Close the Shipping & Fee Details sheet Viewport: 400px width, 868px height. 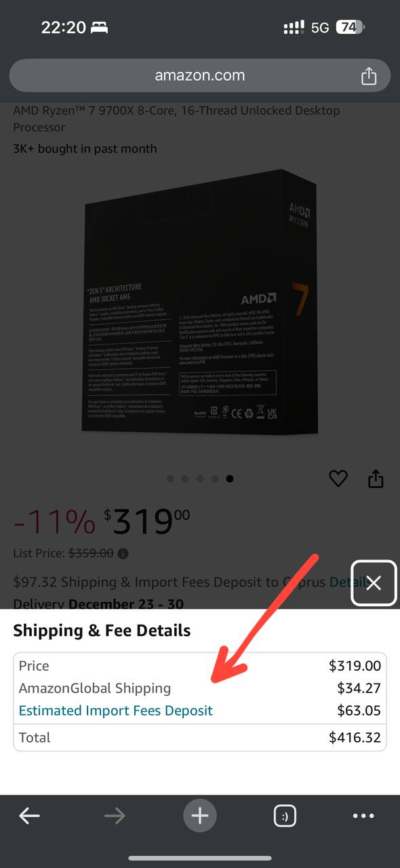point(374,583)
